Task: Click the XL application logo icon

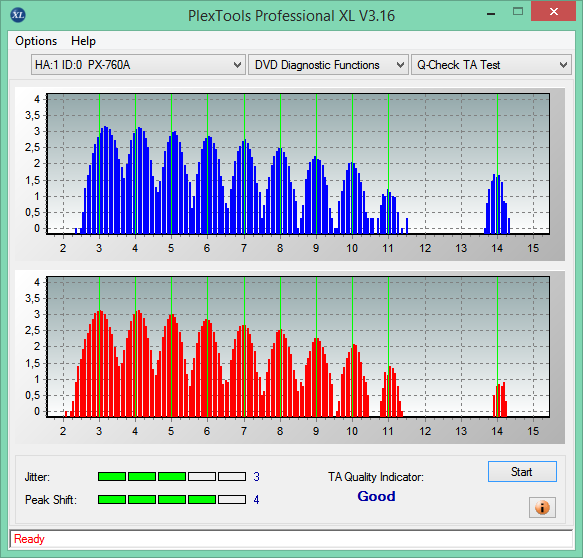Action: coord(18,15)
